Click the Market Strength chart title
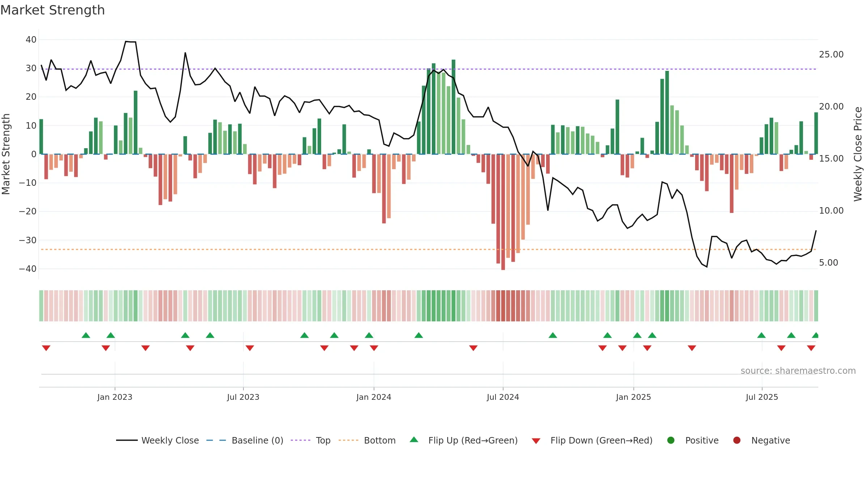Viewport: 868px width, 488px height. tap(52, 10)
